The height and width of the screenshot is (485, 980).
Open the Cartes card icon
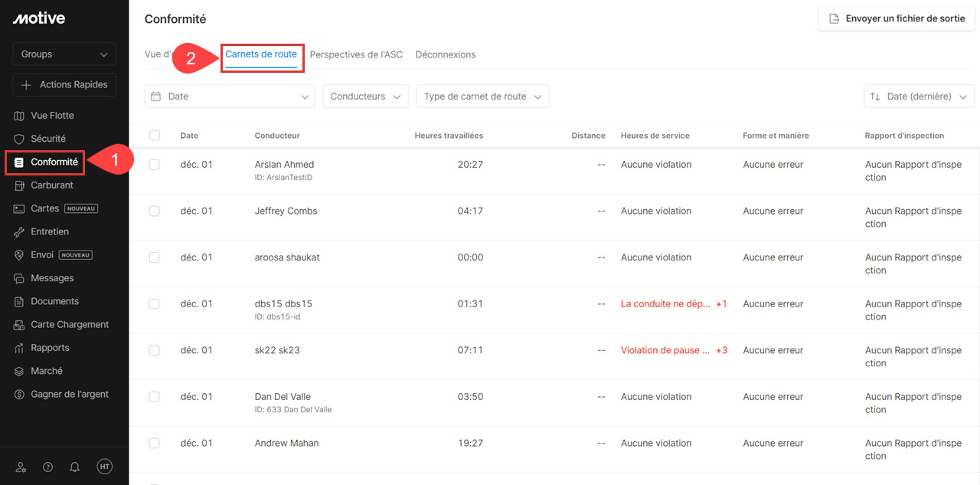click(x=20, y=208)
